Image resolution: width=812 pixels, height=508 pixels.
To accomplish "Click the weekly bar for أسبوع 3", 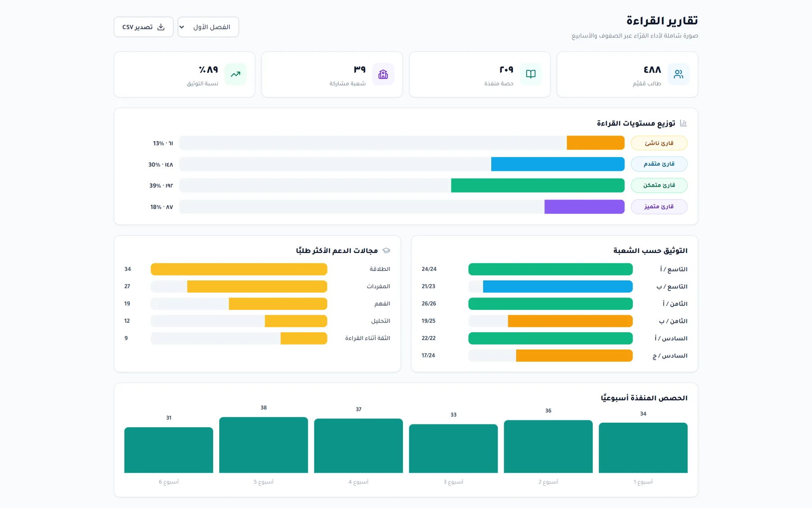I will 453,448.
